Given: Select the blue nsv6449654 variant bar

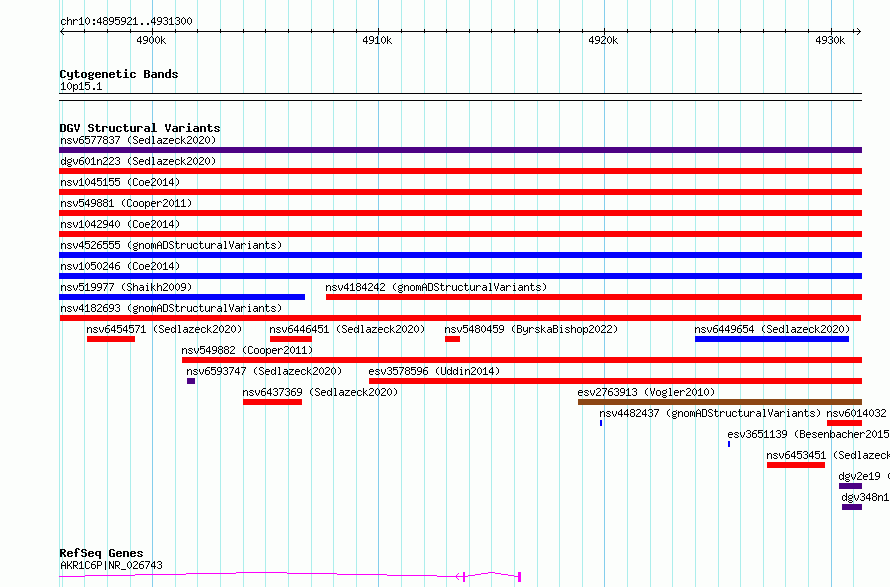Looking at the screenshot, I should [772, 339].
